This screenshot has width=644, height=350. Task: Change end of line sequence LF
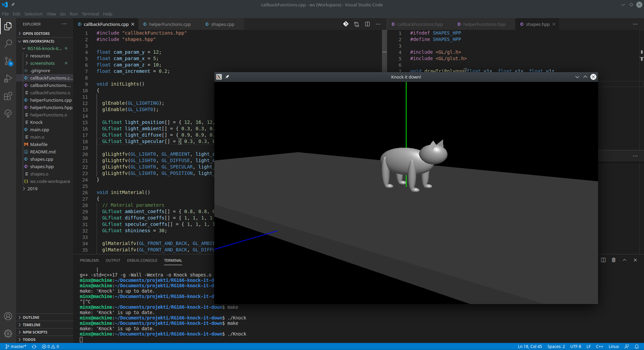pyautogui.click(x=588, y=347)
